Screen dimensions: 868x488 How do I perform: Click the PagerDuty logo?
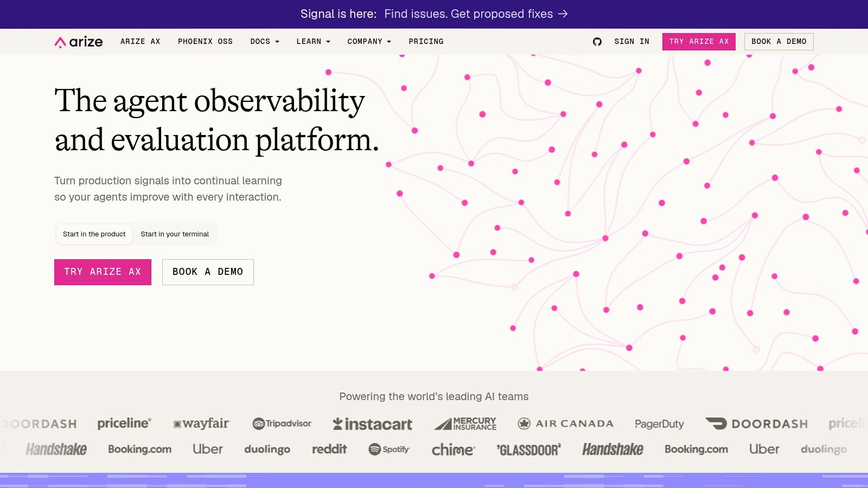tap(659, 424)
